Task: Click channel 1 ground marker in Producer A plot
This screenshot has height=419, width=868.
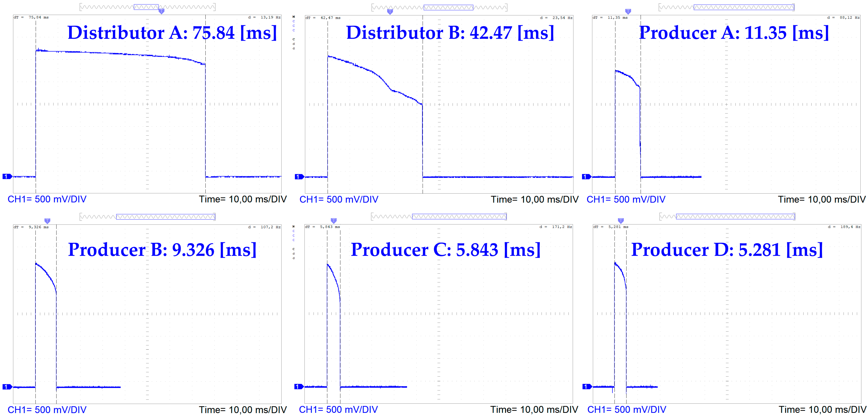Action: [586, 177]
